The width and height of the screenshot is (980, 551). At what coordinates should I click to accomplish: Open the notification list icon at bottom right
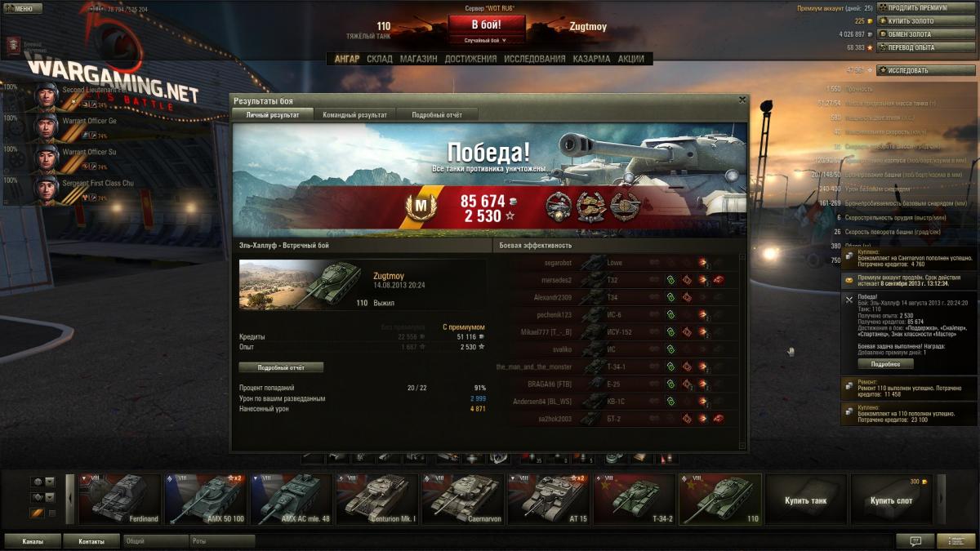pyautogui.click(x=955, y=540)
